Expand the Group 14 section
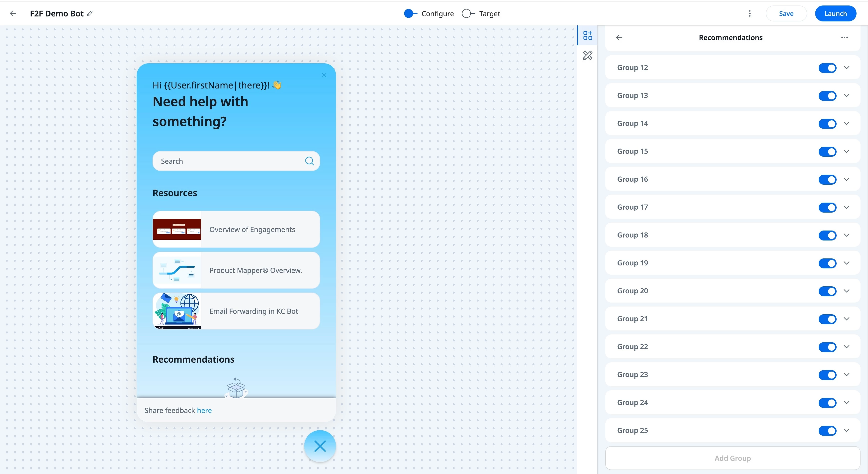Viewport: 868px width, 474px height. 847,123
